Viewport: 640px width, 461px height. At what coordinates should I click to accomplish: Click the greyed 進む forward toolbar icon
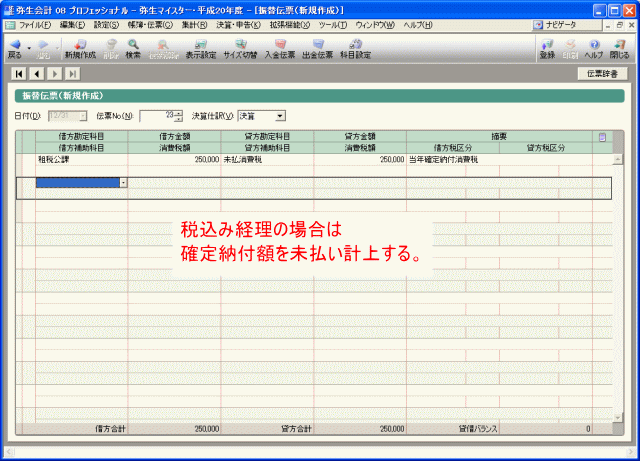(x=43, y=49)
